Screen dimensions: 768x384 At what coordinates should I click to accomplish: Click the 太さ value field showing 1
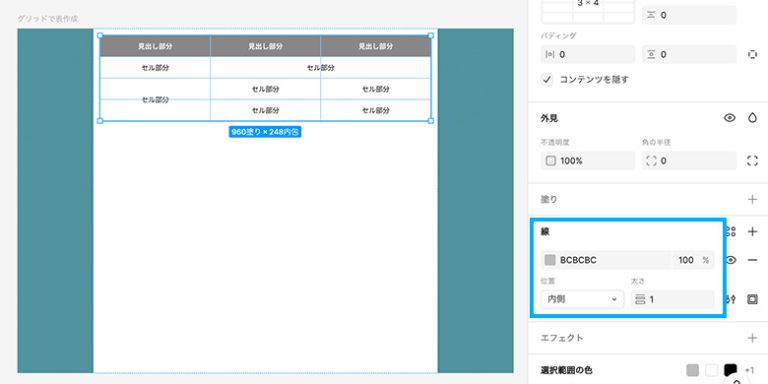[x=672, y=299]
